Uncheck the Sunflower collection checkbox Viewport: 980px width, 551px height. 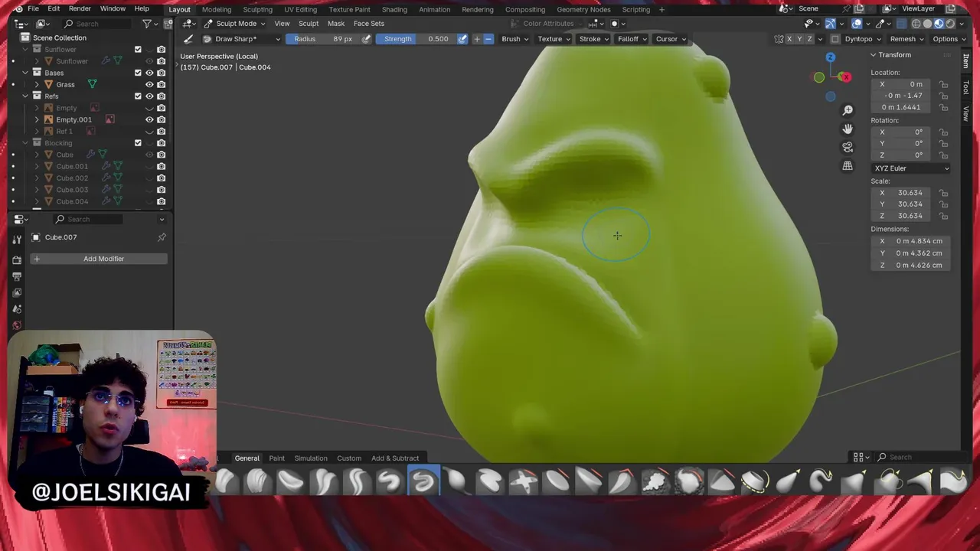click(138, 49)
